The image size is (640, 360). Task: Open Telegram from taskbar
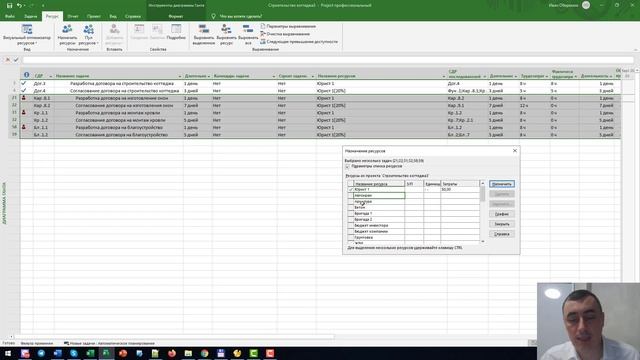41,353
